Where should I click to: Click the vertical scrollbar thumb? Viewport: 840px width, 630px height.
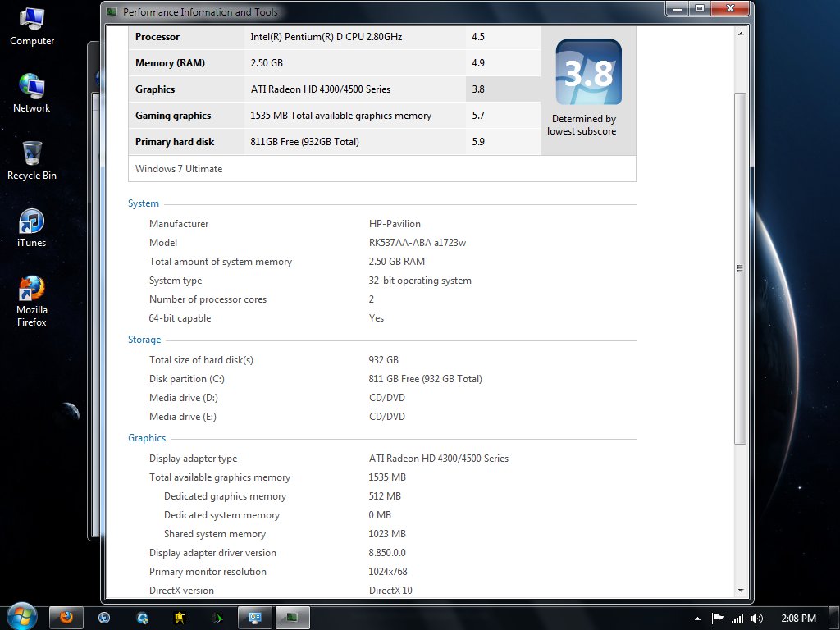[741, 267]
